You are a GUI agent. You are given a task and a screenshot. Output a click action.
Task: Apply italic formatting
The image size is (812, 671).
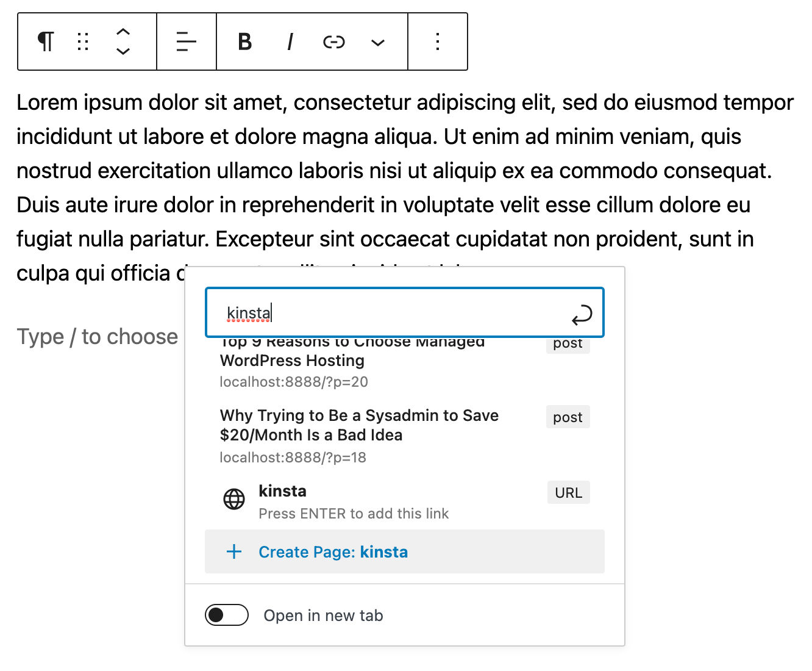point(289,41)
